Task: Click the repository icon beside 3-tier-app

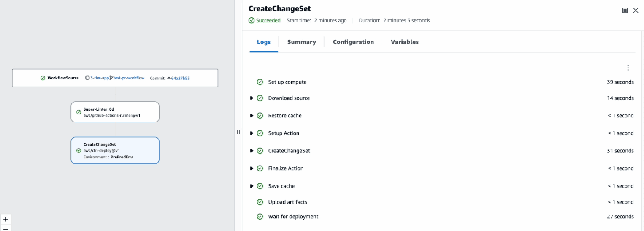Action: coord(87,78)
